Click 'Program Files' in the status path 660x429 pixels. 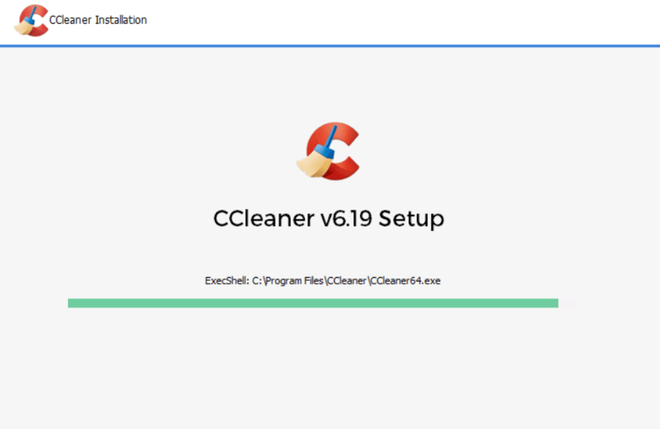pos(294,281)
